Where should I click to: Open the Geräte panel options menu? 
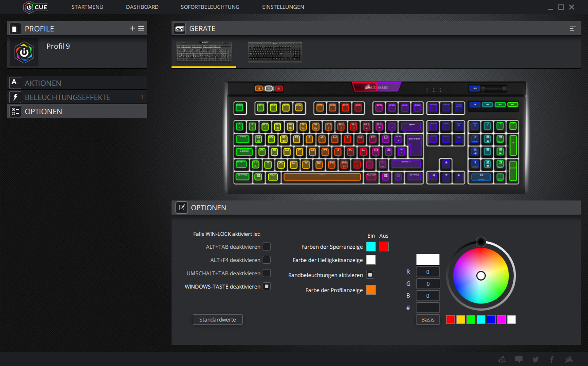click(573, 28)
